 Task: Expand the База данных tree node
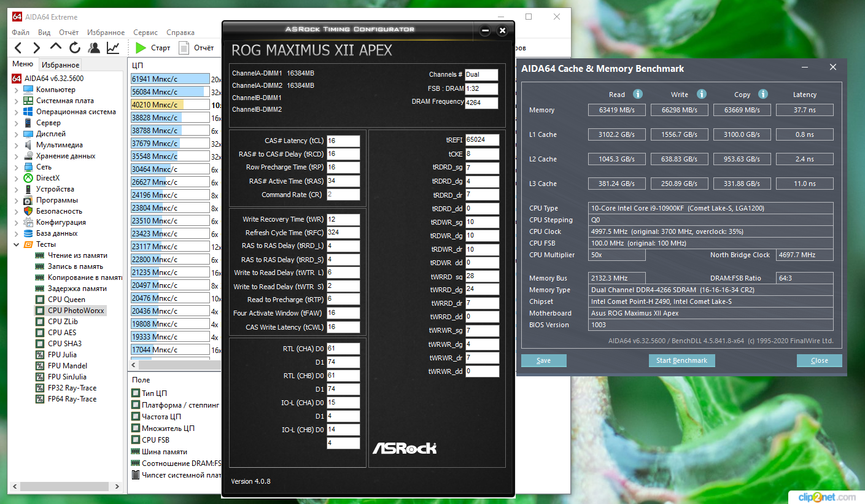[17, 233]
